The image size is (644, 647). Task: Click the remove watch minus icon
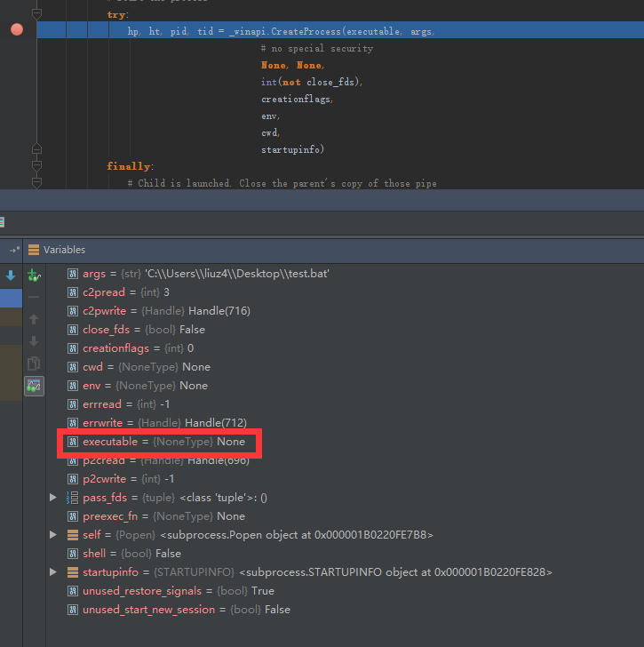[34, 297]
